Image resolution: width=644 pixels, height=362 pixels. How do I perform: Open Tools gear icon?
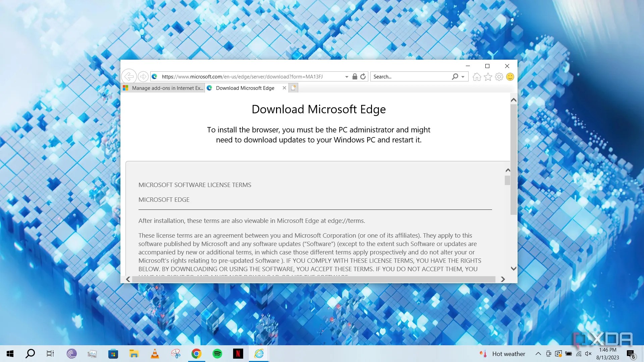click(499, 77)
